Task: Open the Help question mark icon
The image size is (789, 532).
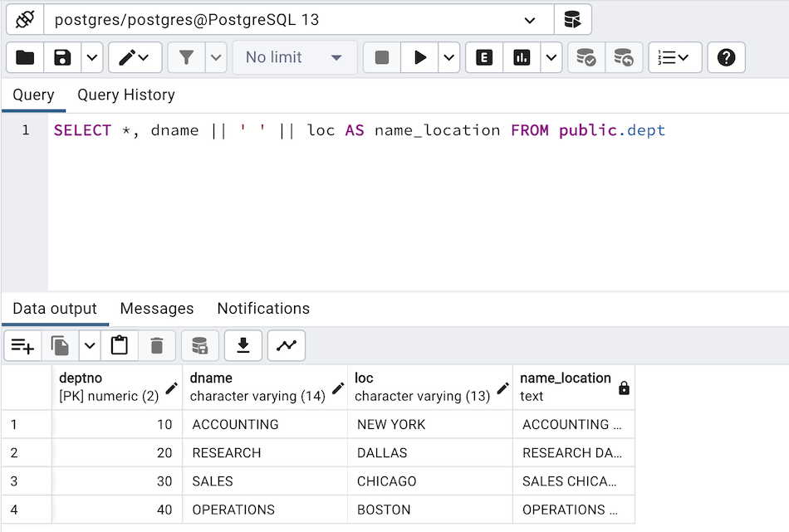Action: [x=726, y=57]
